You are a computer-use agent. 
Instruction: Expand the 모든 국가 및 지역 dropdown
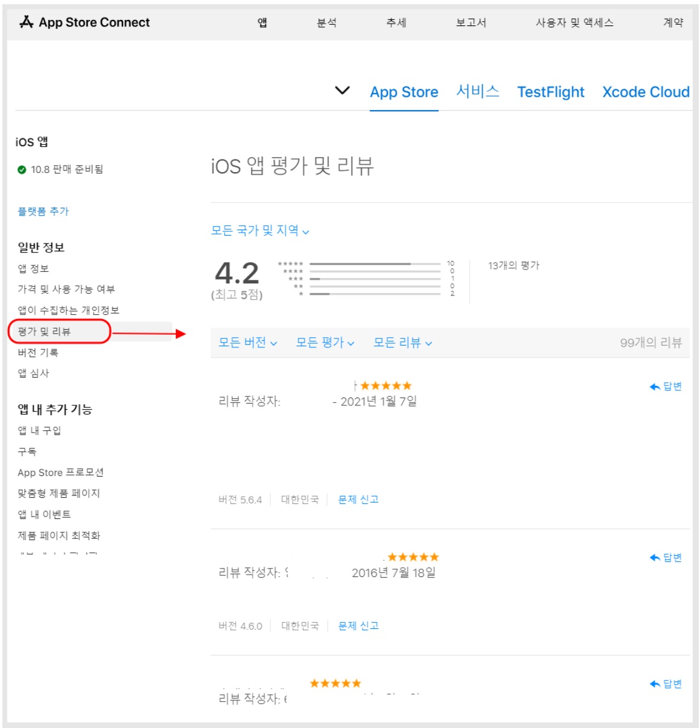[260, 230]
